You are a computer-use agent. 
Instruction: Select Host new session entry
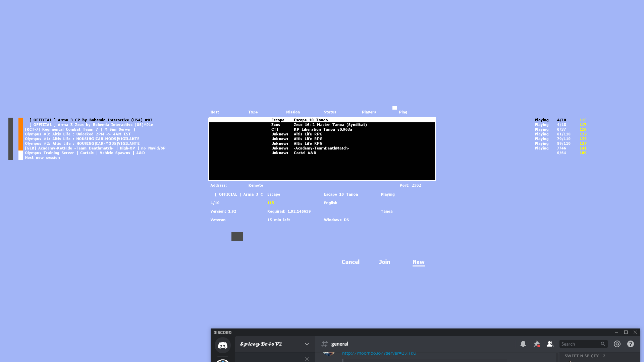coord(42,158)
